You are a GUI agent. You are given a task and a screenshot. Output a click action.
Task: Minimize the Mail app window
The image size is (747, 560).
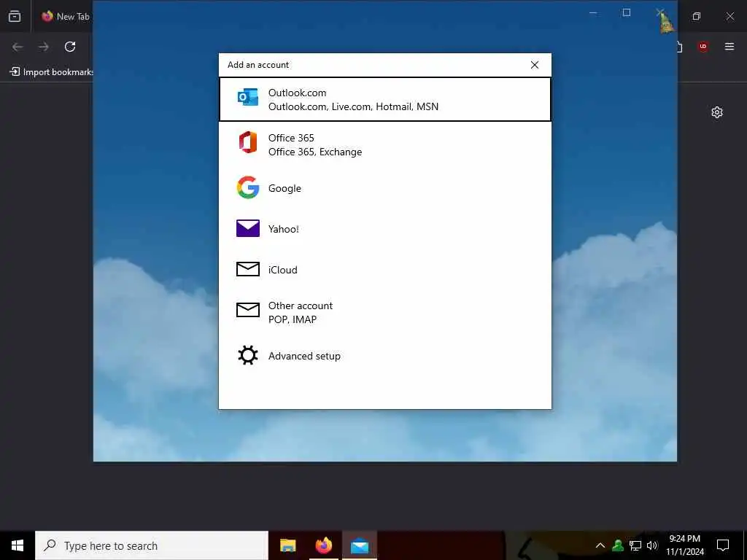(x=593, y=13)
